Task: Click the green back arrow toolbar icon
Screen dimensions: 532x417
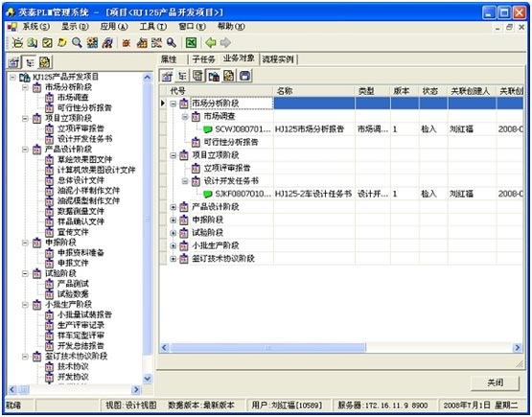Action: (x=210, y=43)
